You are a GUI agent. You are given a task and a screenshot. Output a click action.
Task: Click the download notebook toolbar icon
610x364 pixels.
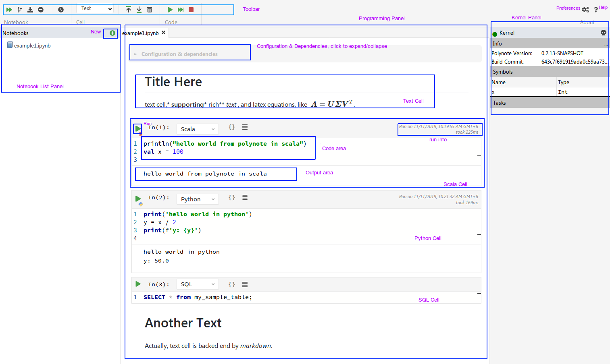click(30, 10)
